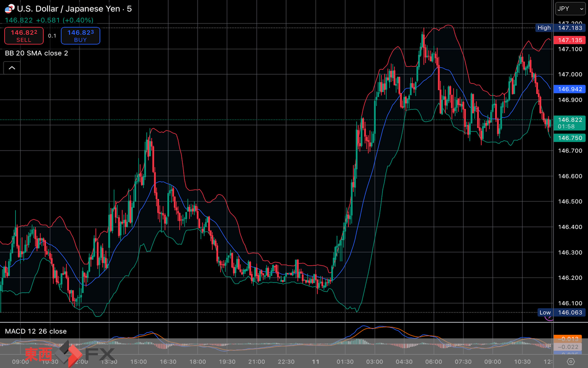588x368 pixels.
Task: Select the BB 20 SMA close 2 indicator
Action: (37, 53)
